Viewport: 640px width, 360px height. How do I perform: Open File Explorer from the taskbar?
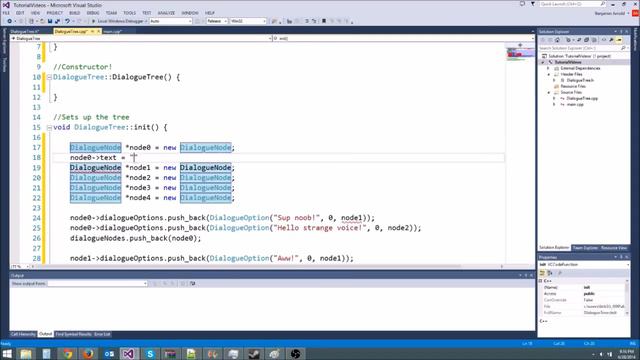pos(26,354)
